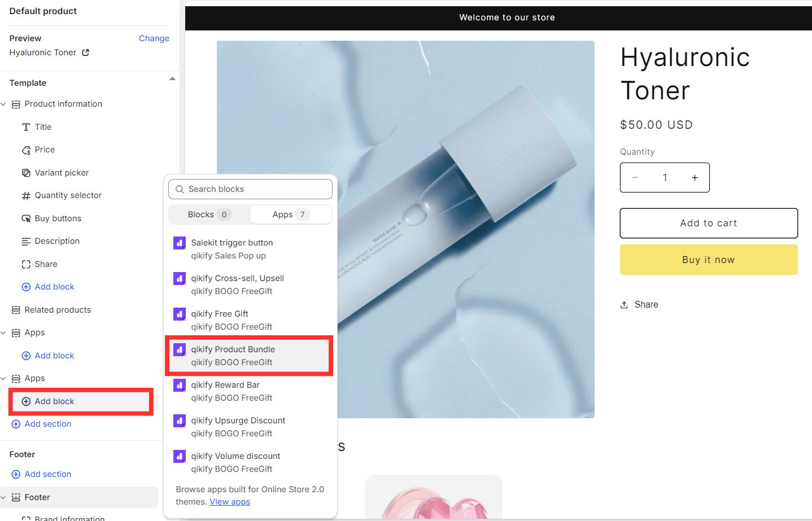This screenshot has width=812, height=521.
Task: Click the quantity value field
Action: (x=665, y=177)
